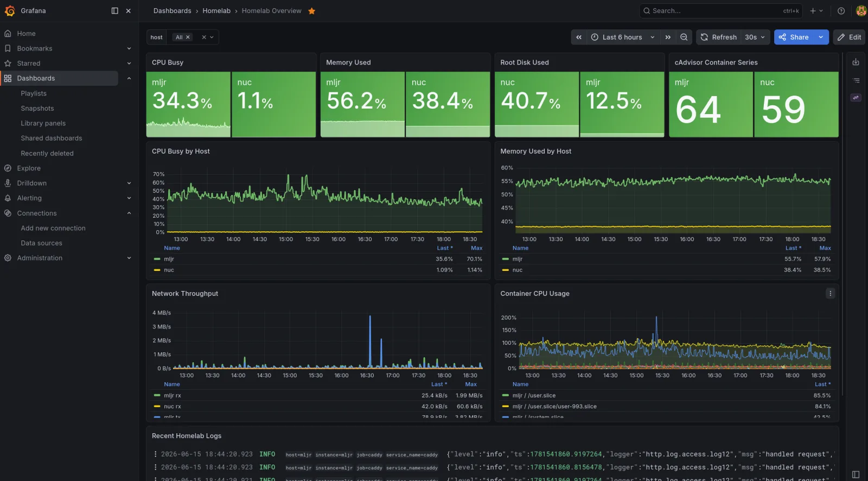Open Snapshots in sidebar
Screen dimensions: 868x481
point(37,109)
